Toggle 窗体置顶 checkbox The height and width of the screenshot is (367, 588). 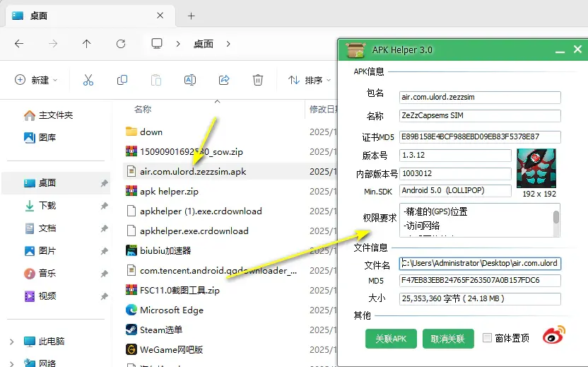point(487,338)
